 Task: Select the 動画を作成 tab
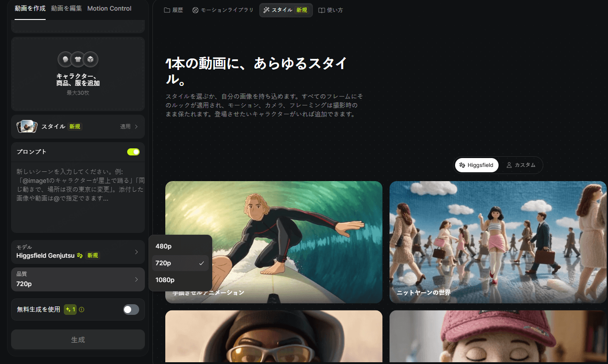(30, 8)
